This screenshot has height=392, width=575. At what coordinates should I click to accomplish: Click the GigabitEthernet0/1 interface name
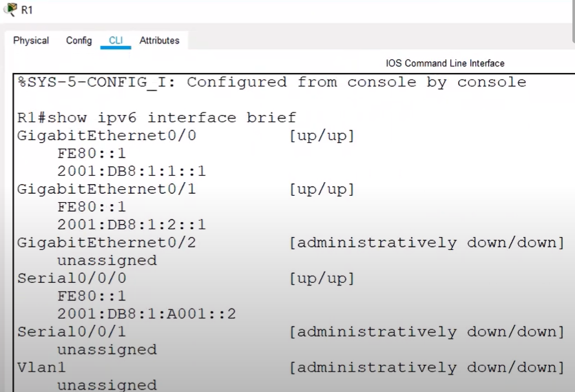107,189
